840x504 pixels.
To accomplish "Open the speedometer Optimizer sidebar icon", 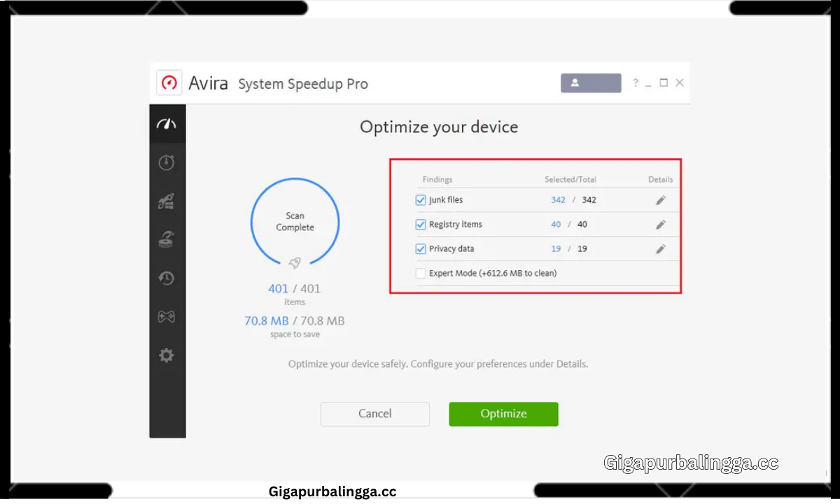I will pyautogui.click(x=167, y=124).
